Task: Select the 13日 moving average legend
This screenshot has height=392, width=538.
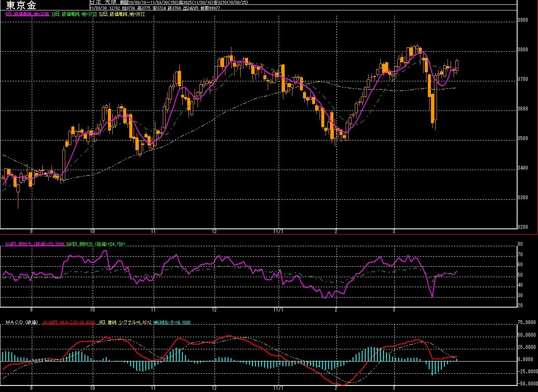Action: pyautogui.click(x=74, y=14)
